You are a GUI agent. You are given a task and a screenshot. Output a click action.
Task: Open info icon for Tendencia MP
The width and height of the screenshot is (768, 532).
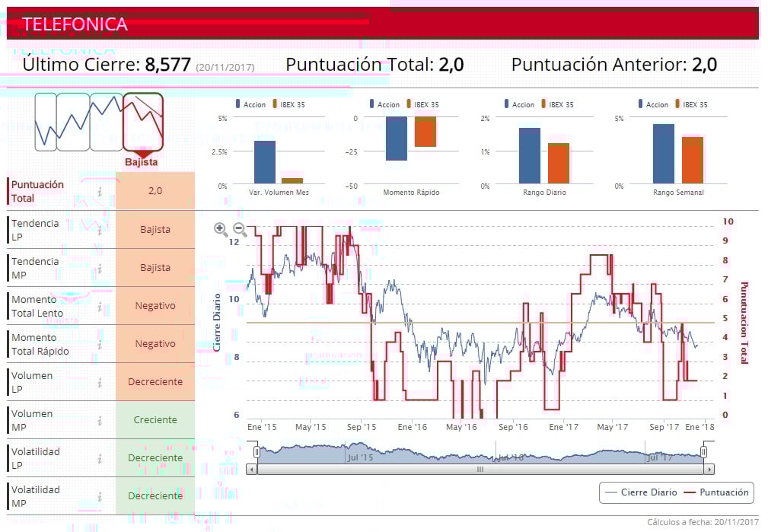(x=100, y=268)
